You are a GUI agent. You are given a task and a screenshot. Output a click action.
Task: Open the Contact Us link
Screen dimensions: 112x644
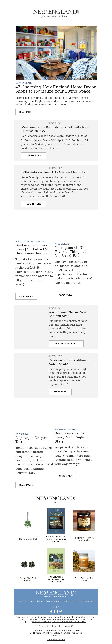(x=56, y=635)
